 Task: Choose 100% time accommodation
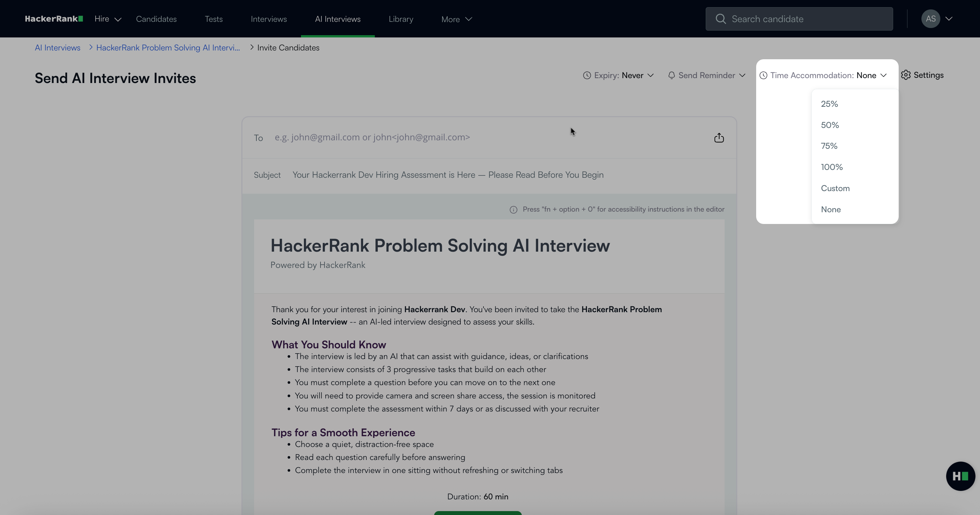pos(855,167)
